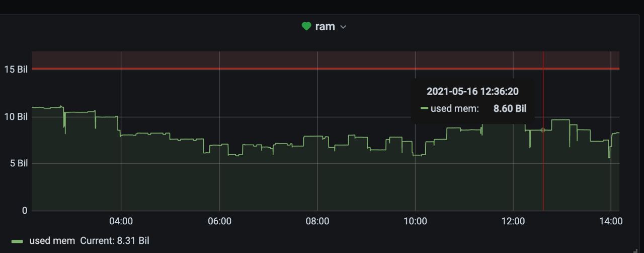Open the ram panel title menu
The image size is (644, 253).
[x=325, y=27]
